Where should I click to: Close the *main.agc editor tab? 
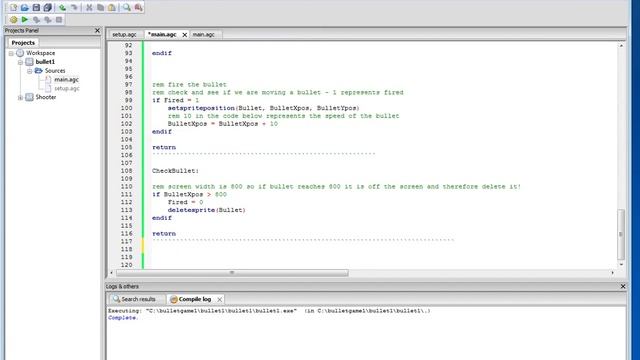184,35
